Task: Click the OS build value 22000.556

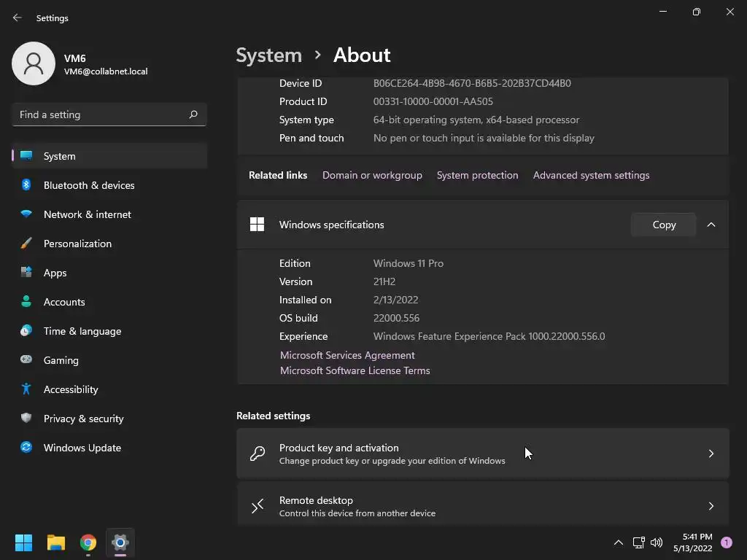Action: tap(396, 318)
